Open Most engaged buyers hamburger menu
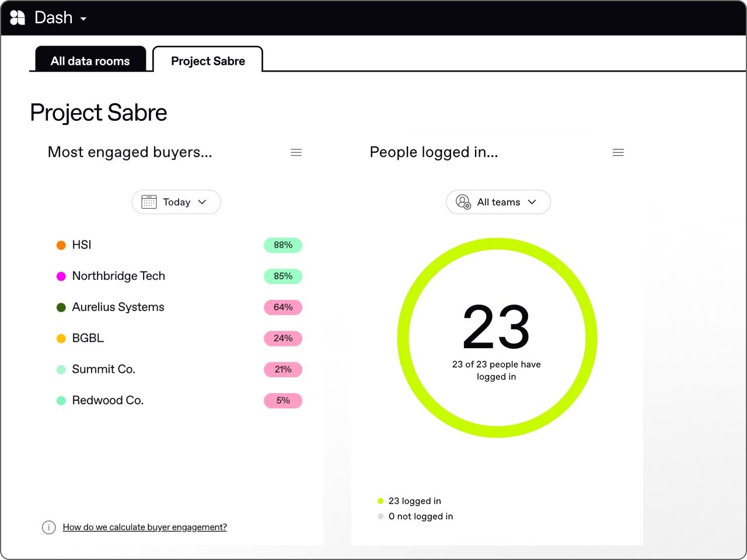 coord(296,152)
